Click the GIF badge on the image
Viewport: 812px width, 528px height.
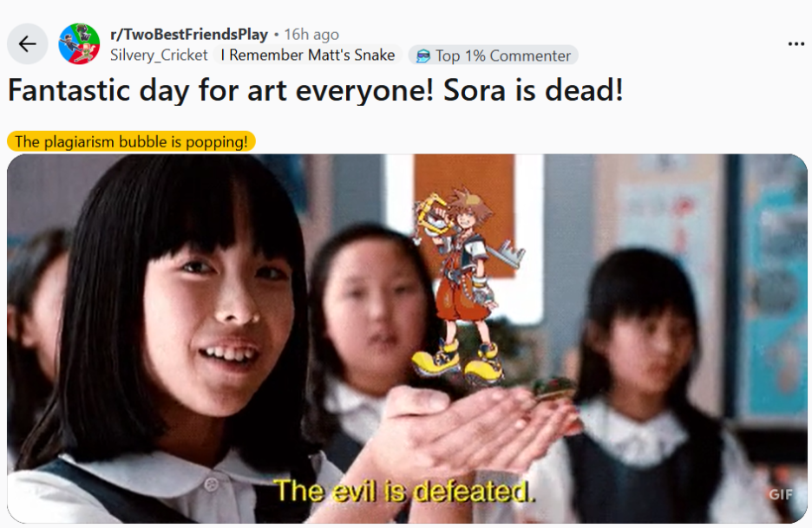click(780, 494)
